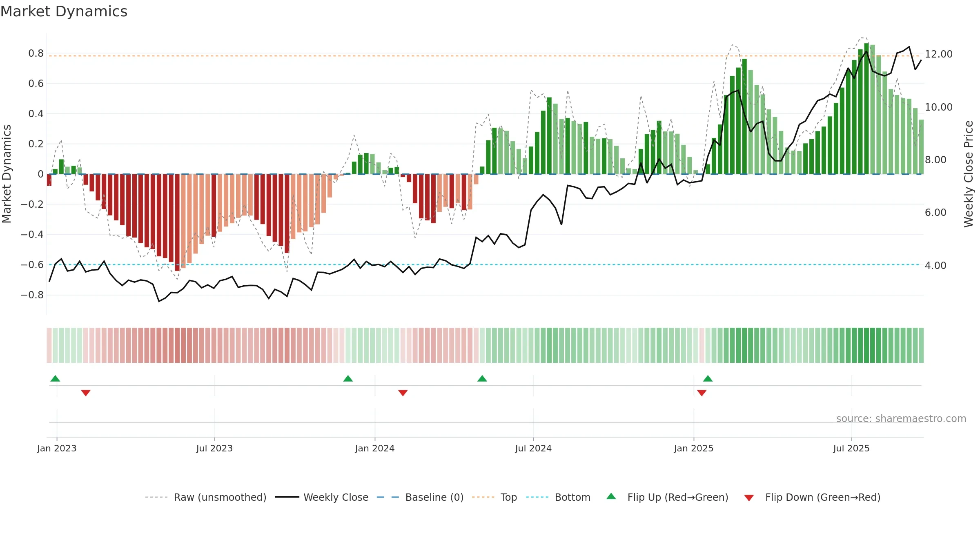This screenshot has width=980, height=551.
Task: Select the Flip Up marker in late January 2025
Action: [x=708, y=378]
